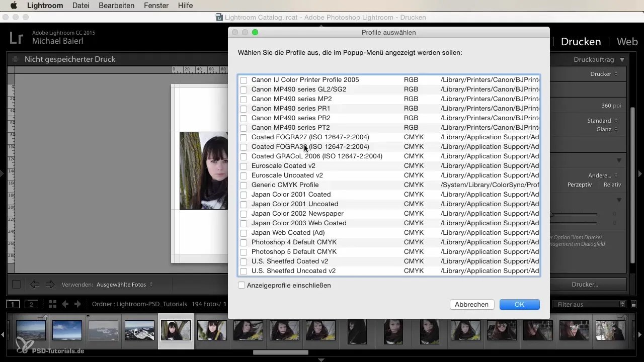This screenshot has height=362, width=644.
Task: Toggle the filter switch icon beside Filter aus
Action: [634, 304]
